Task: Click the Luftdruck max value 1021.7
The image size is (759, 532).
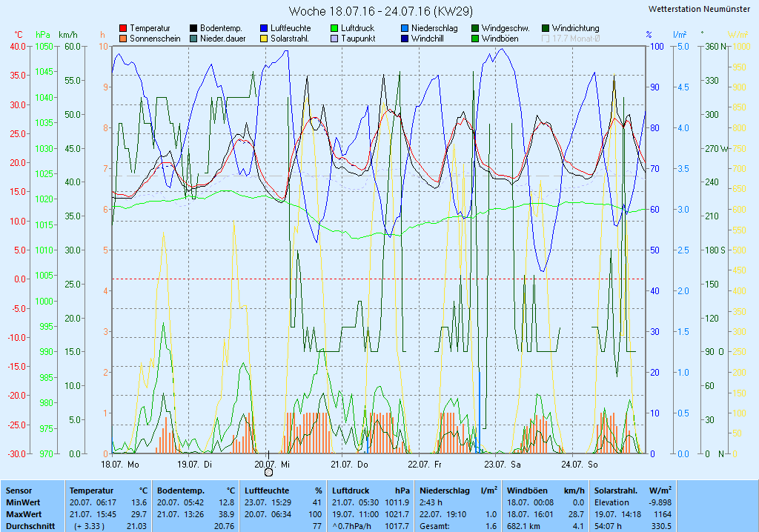Action: coord(397,514)
